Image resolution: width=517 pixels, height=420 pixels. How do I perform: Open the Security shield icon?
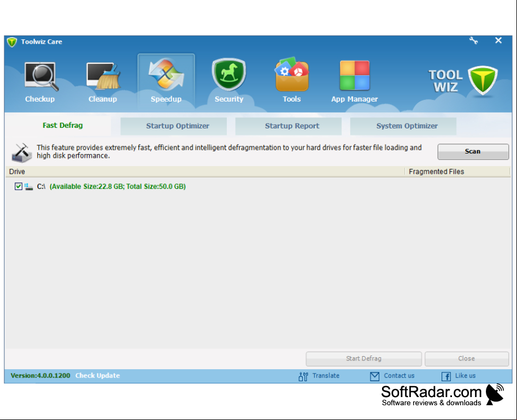(x=229, y=74)
